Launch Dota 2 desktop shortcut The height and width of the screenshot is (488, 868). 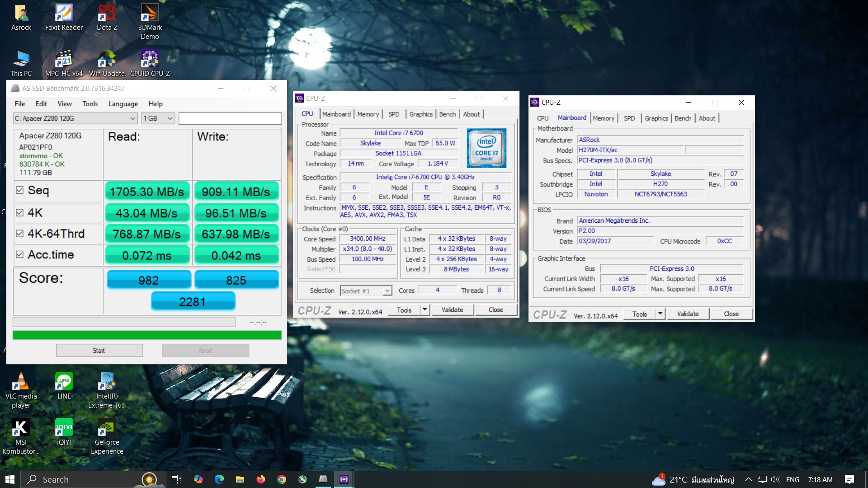click(107, 18)
